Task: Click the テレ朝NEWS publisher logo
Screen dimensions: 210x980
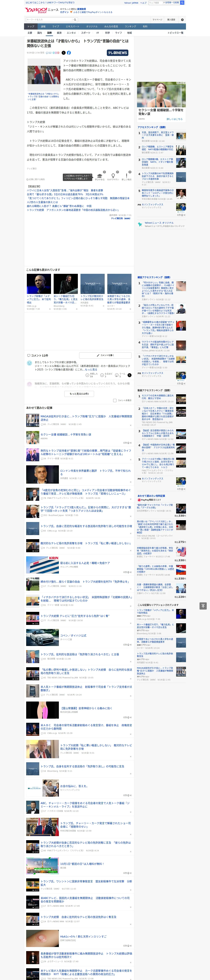Action: click(x=117, y=53)
